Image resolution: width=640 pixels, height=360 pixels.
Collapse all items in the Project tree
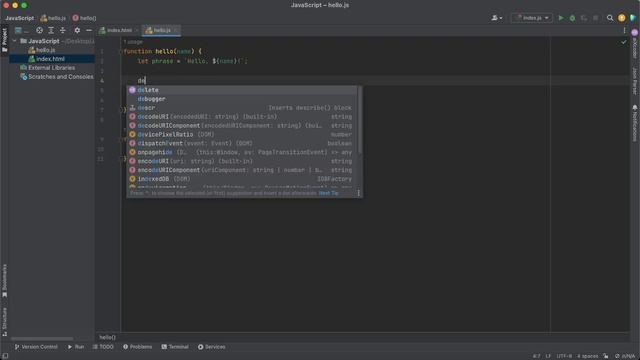(x=62, y=30)
